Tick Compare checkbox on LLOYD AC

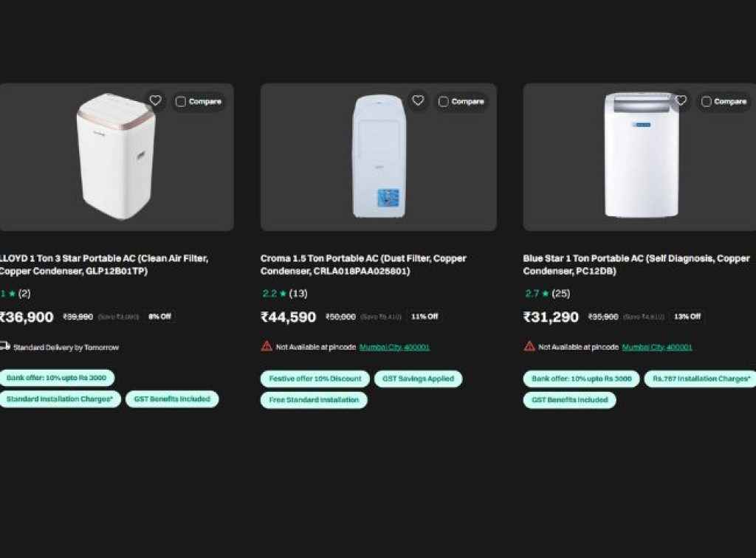(181, 102)
